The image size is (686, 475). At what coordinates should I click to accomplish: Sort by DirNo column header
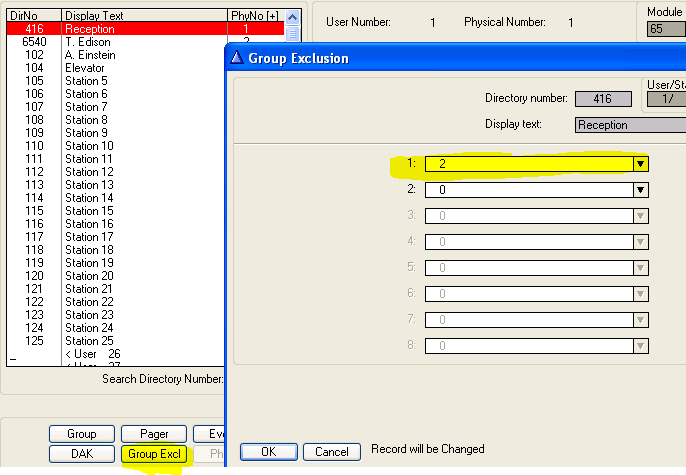click(x=32, y=16)
